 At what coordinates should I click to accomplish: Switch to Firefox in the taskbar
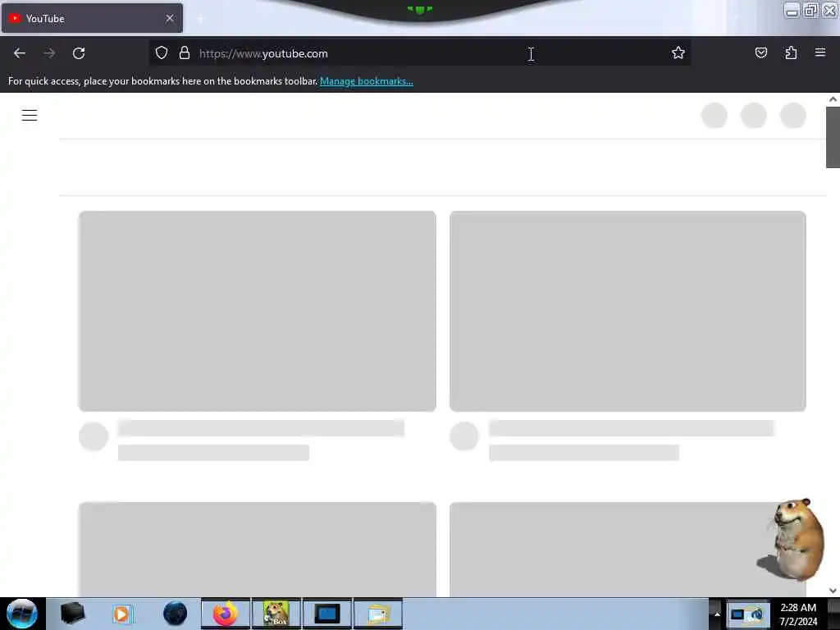click(226, 614)
